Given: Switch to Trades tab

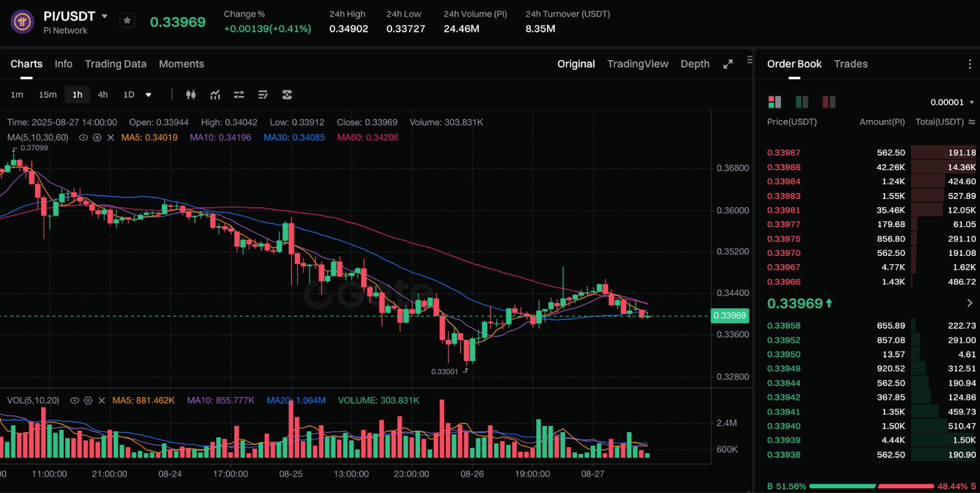Looking at the screenshot, I should pyautogui.click(x=851, y=64).
